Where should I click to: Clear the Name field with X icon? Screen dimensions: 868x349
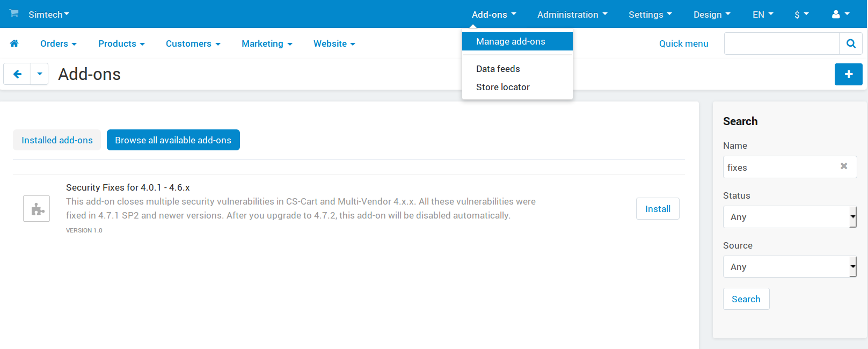844,166
